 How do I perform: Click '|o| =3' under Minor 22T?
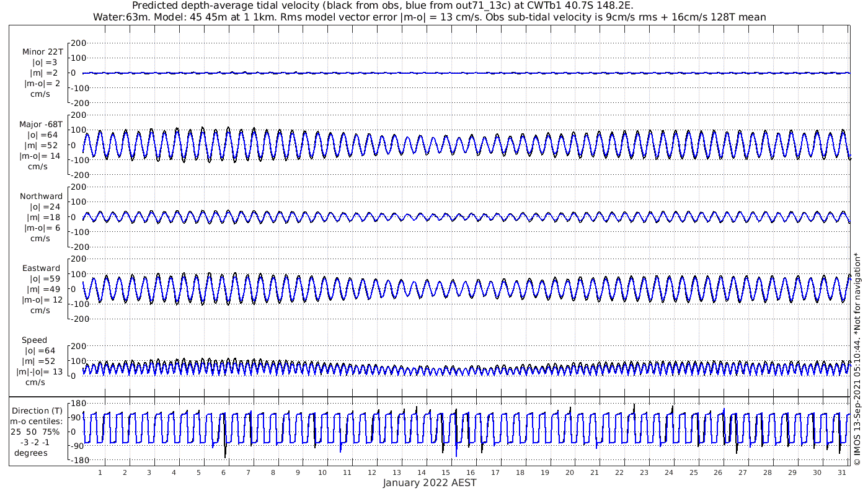pyautogui.click(x=45, y=62)
